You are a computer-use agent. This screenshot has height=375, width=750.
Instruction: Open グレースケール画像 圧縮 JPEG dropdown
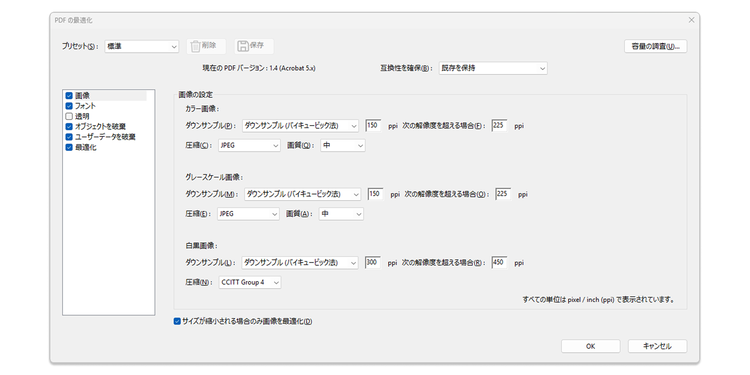[x=248, y=214]
